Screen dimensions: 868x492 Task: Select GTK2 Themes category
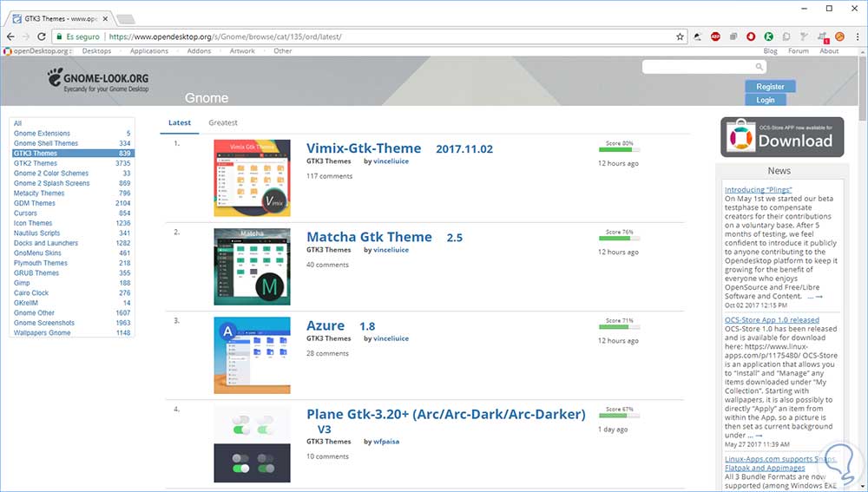pyautogui.click(x=36, y=163)
